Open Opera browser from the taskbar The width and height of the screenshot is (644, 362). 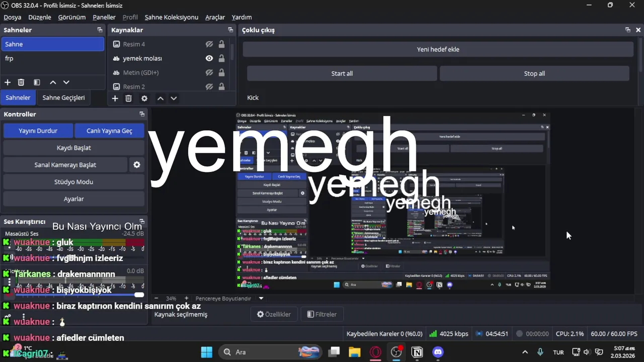click(375, 352)
